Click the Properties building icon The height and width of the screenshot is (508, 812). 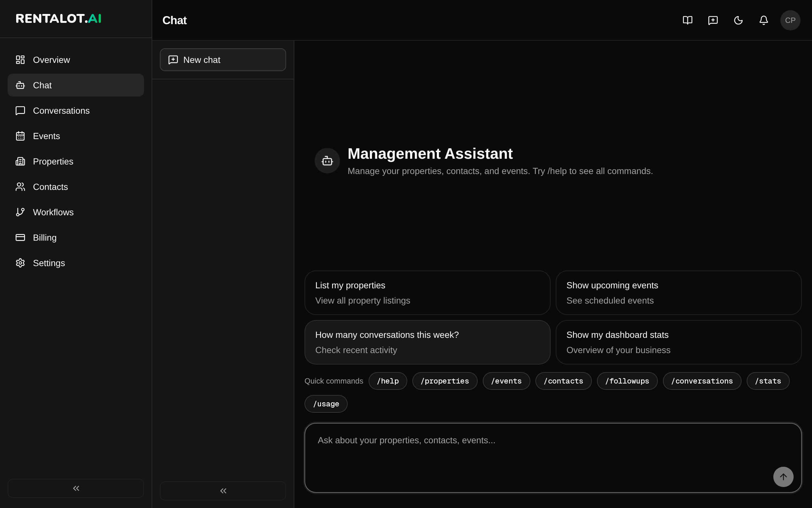pyautogui.click(x=20, y=161)
